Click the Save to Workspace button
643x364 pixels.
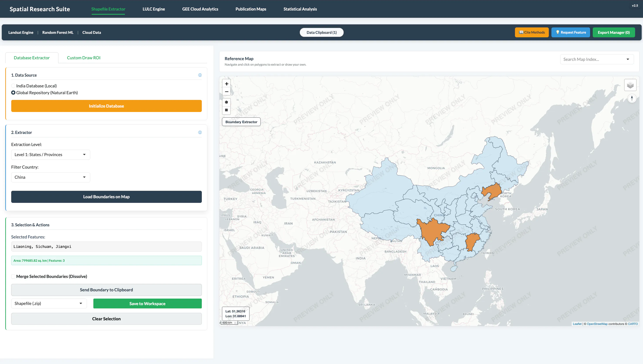(x=147, y=303)
